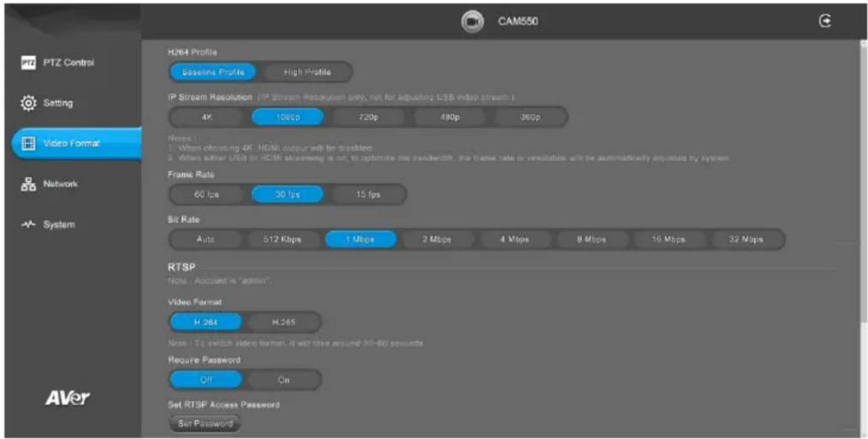This screenshot has width=868, height=439.
Task: Turn Require Password On
Action: pos(283,380)
